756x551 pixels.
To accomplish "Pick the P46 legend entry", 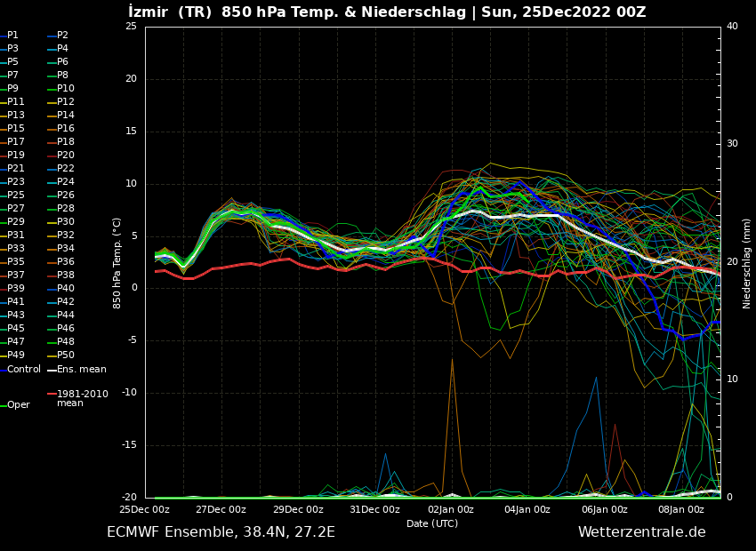I will click(60, 329).
